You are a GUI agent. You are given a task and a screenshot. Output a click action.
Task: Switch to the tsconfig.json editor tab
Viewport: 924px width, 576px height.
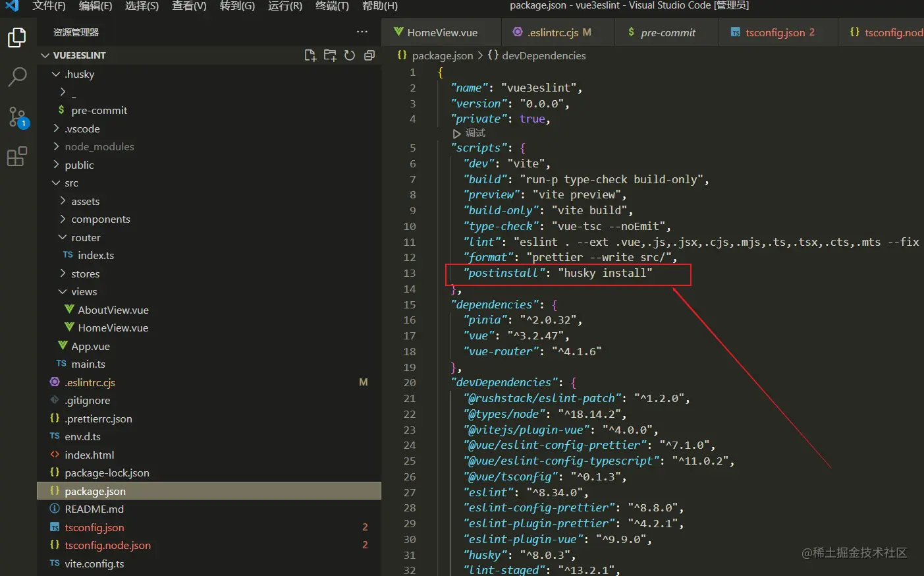click(779, 32)
